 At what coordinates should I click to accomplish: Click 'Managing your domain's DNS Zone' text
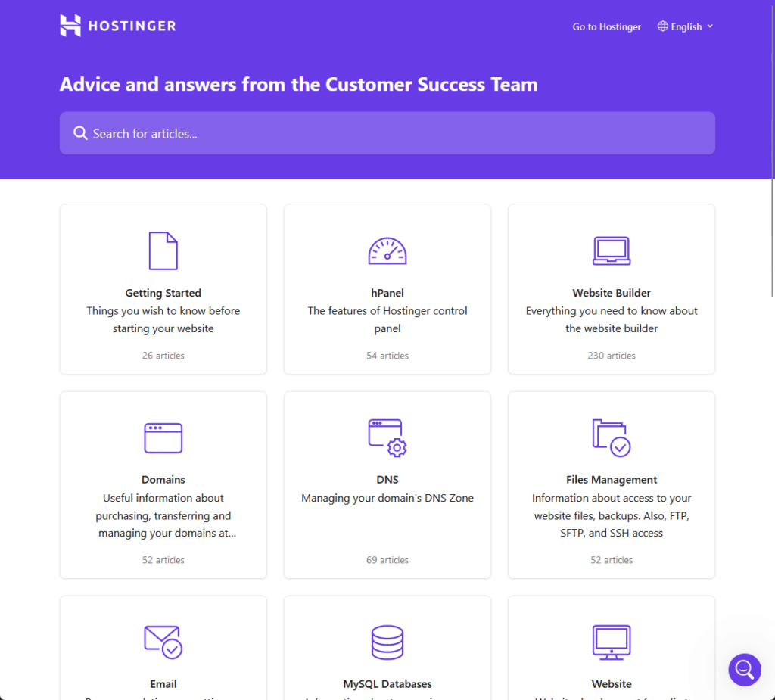[387, 498]
